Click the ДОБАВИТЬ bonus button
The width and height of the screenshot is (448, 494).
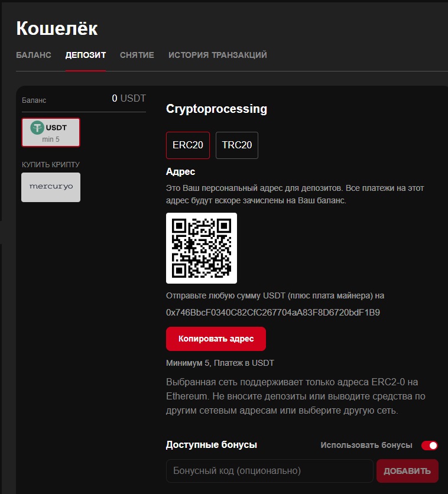[x=407, y=471]
